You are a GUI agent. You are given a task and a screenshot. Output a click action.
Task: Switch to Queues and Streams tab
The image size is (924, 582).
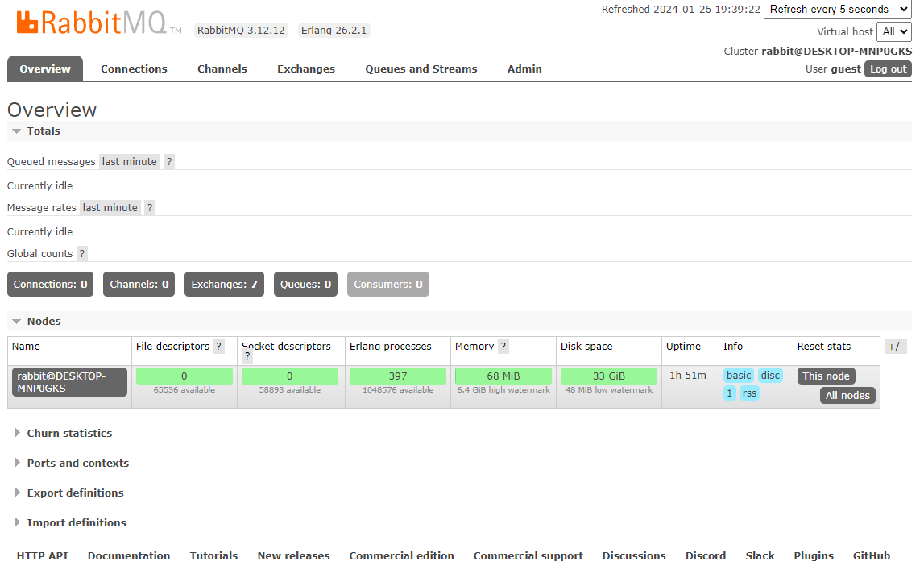pyautogui.click(x=421, y=69)
